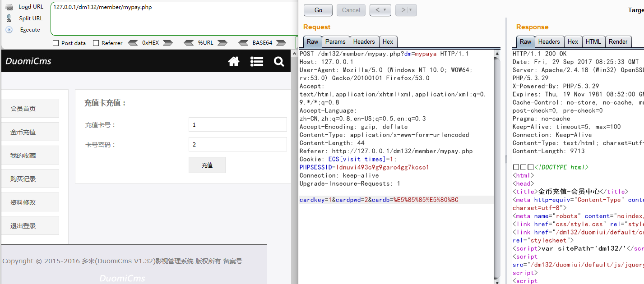Switch to the Response Hex tab
Image resolution: width=644 pixels, height=284 pixels.
coord(573,41)
